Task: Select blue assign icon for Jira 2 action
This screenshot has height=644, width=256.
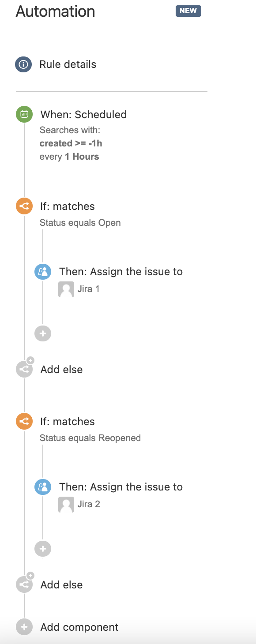Action: click(43, 487)
